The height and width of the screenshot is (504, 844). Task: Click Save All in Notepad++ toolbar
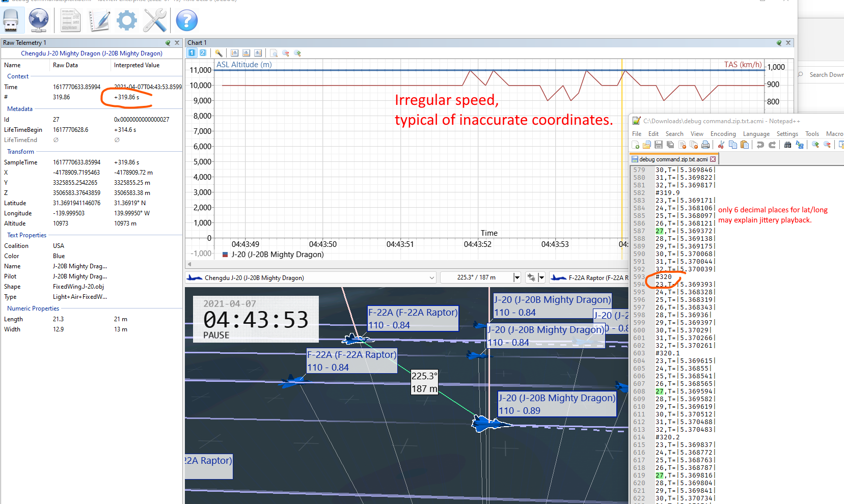pos(670,145)
